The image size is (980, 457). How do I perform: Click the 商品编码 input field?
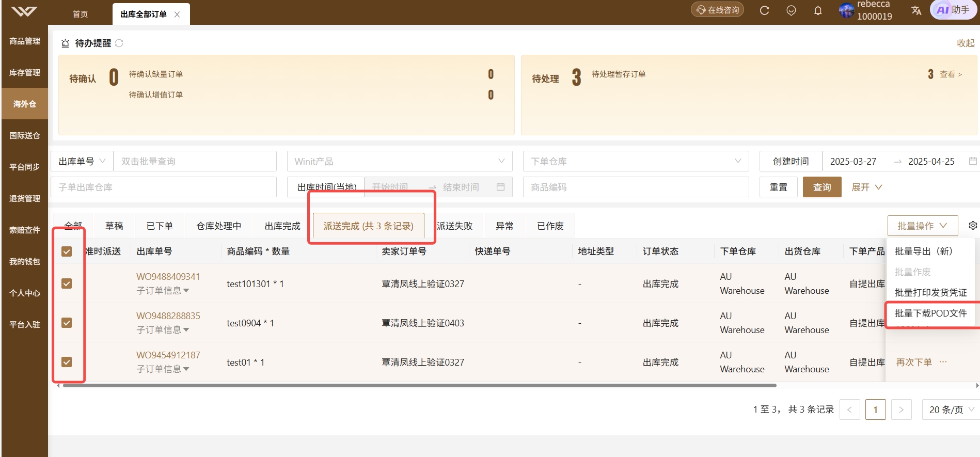coord(636,187)
